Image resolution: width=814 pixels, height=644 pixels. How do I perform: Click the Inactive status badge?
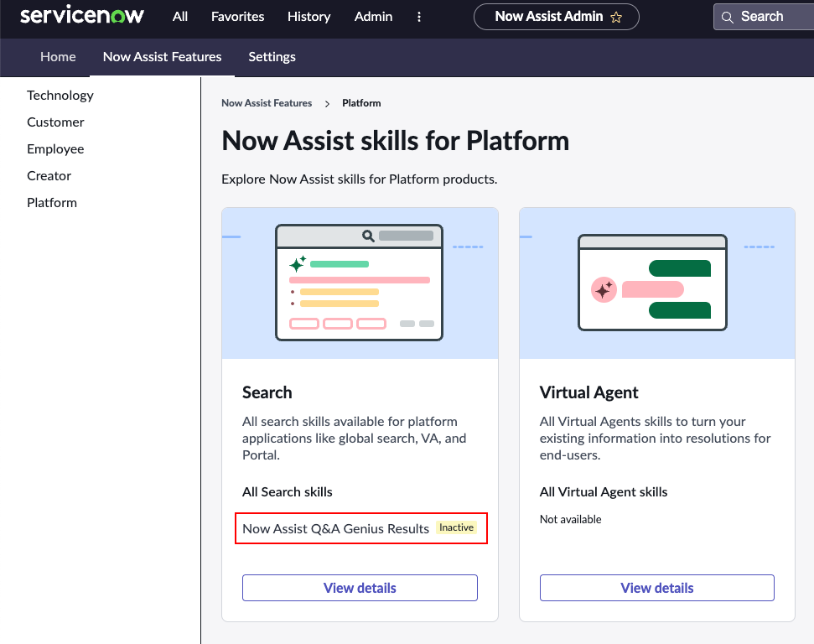(x=456, y=527)
